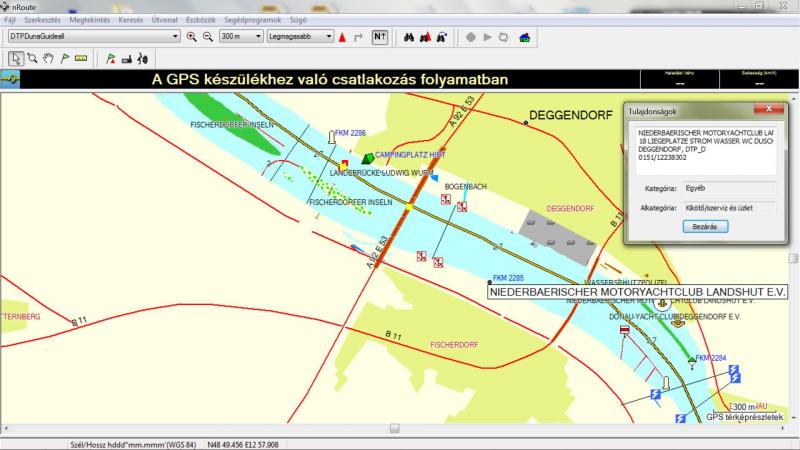Click the grey loop arrows icon

(x=504, y=37)
